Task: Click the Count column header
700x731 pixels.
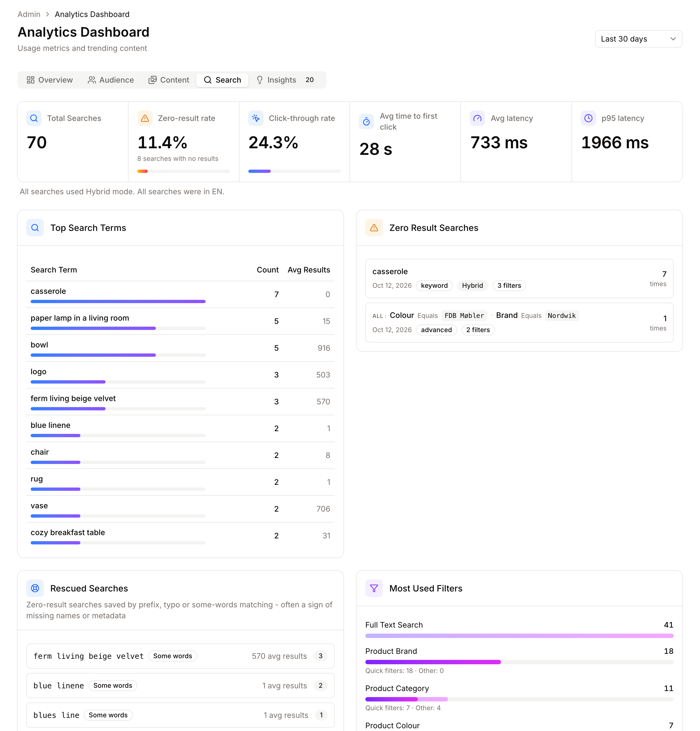Action: (x=268, y=270)
